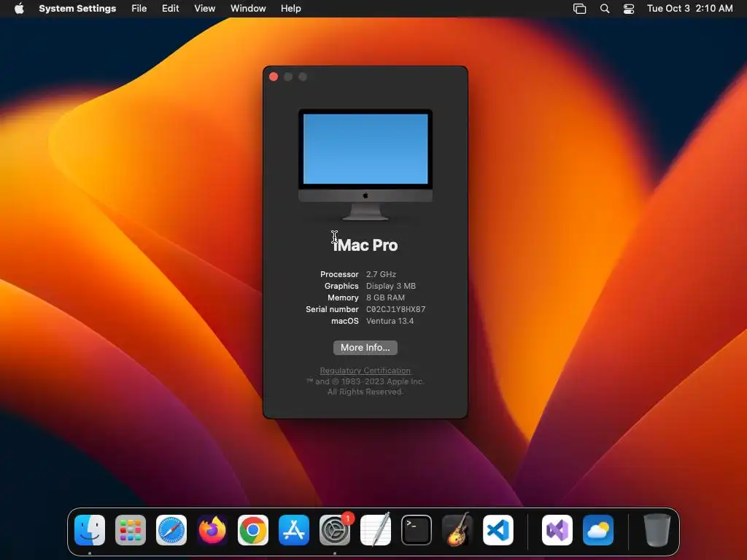747x560 pixels.
Task: Click Stage Manager icon in menu bar
Action: point(579,9)
